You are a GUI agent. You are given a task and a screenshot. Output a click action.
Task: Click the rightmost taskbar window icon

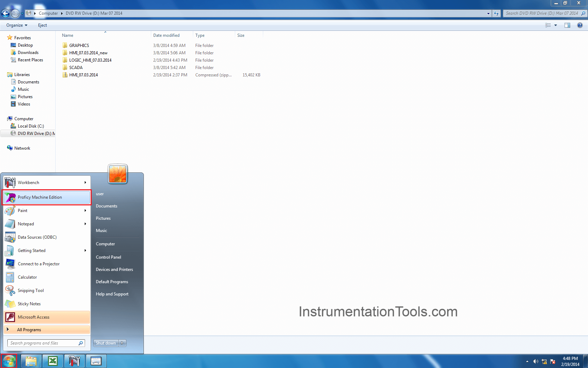pyautogui.click(x=96, y=361)
